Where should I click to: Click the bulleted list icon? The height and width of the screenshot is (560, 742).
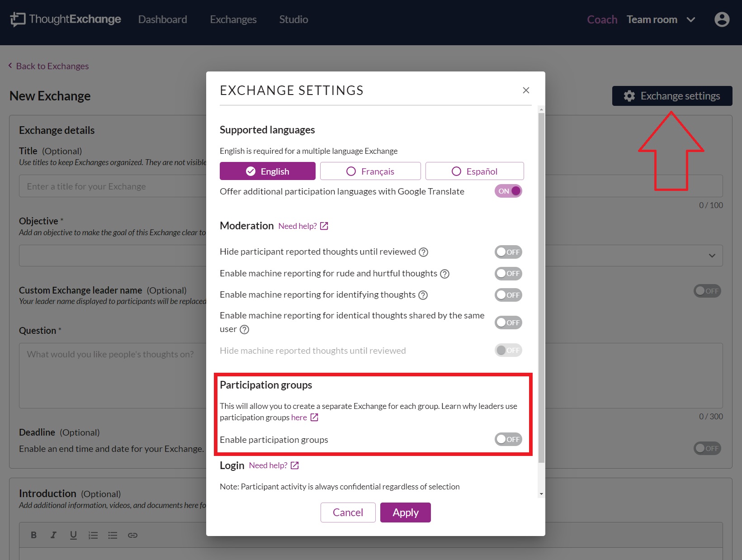click(x=113, y=535)
